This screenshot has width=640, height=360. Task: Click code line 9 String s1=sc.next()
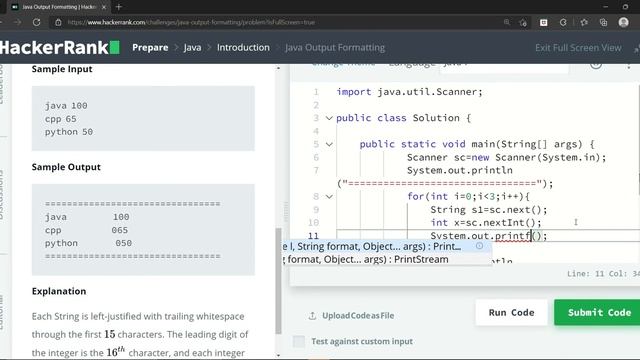pyautogui.click(x=488, y=209)
